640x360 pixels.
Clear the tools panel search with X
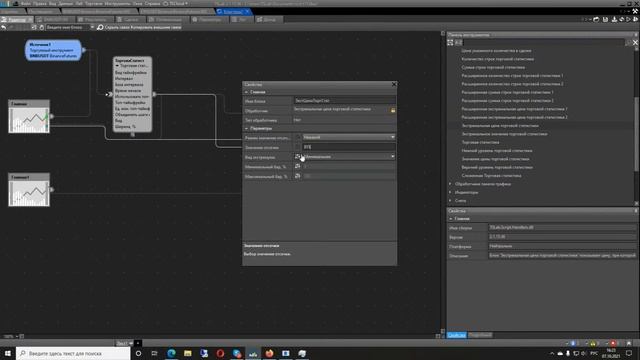[635, 42]
